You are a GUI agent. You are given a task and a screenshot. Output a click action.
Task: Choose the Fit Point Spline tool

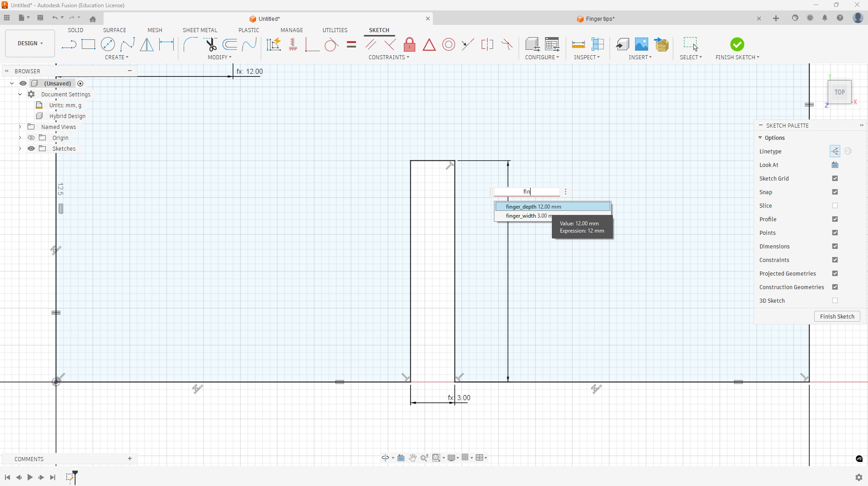pos(128,44)
